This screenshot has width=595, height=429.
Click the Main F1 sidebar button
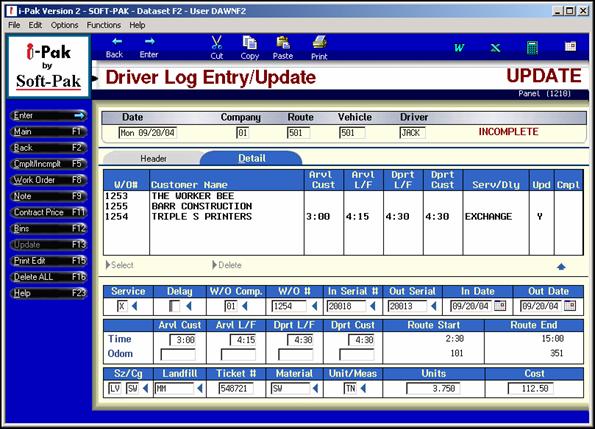click(x=49, y=132)
